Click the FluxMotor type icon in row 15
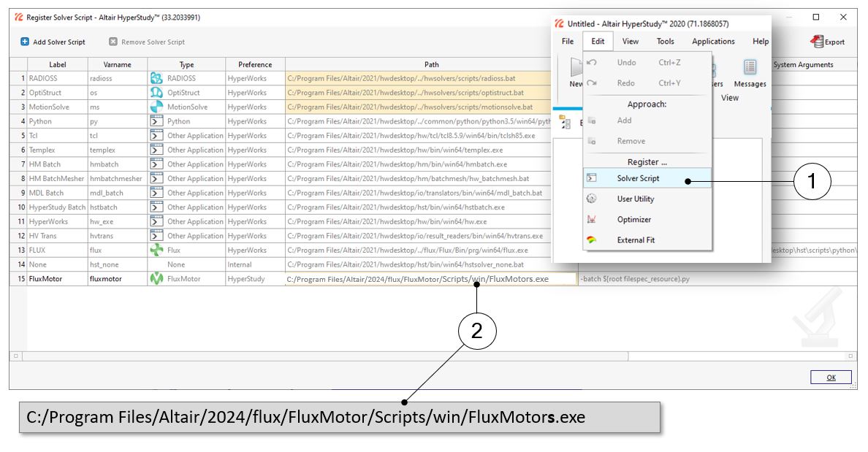Screen dimensions: 868x452 tap(156, 279)
